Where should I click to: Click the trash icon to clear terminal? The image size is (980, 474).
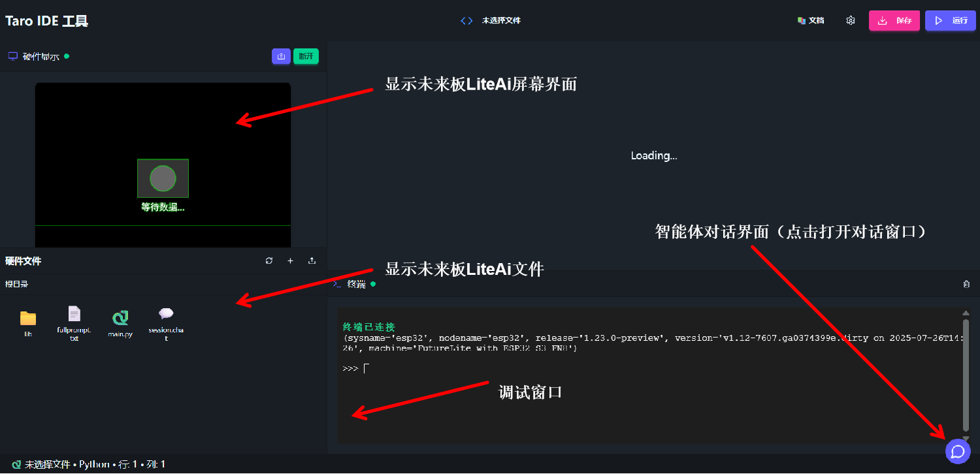967,284
